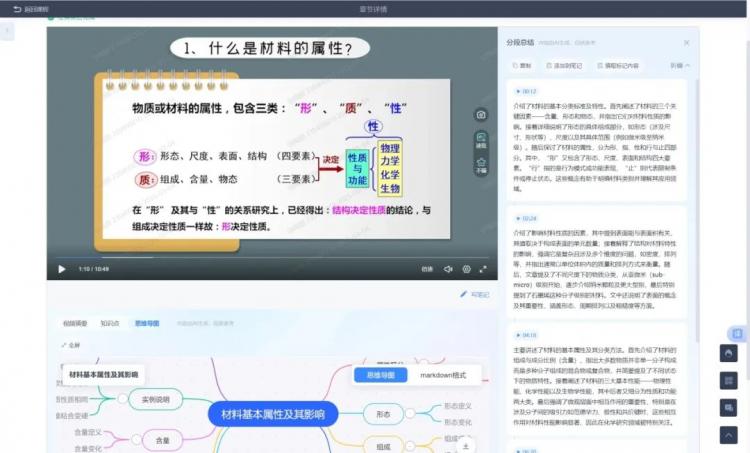Open the second summary card text at 02:24
The width and height of the screenshot is (750, 453).
[595, 269]
